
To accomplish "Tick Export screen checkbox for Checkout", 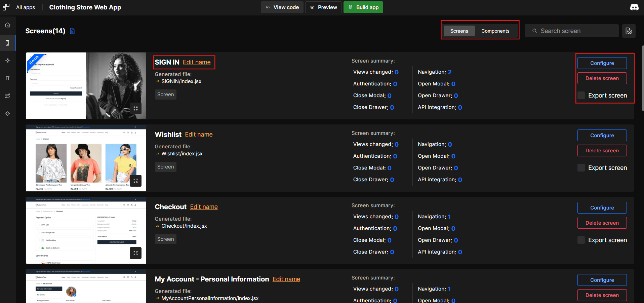I will pyautogui.click(x=581, y=240).
